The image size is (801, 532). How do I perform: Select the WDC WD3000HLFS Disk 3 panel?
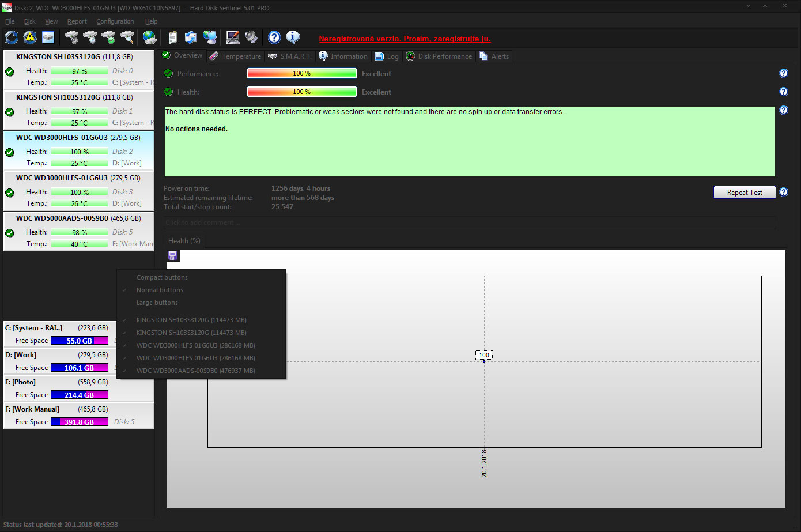click(x=78, y=191)
